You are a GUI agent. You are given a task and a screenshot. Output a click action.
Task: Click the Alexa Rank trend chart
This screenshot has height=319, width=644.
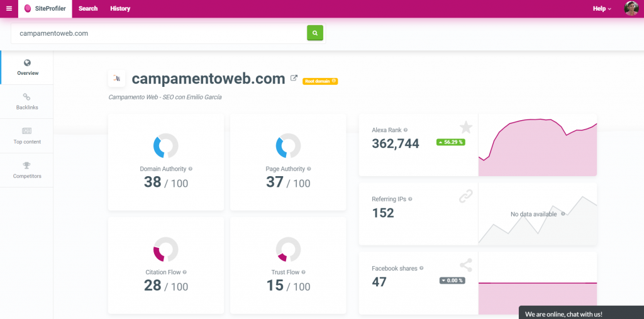[x=538, y=145]
